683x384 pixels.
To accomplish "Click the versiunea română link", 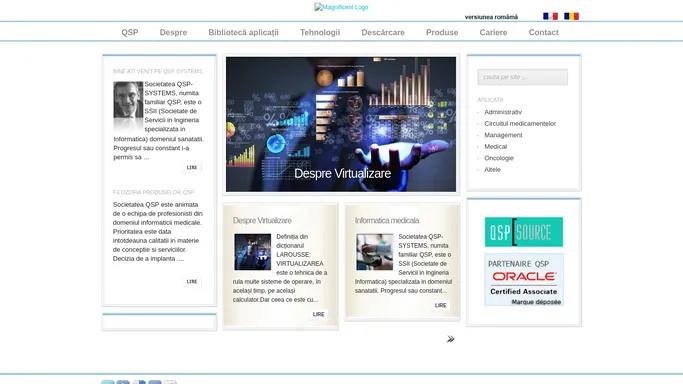I will 491,17.
